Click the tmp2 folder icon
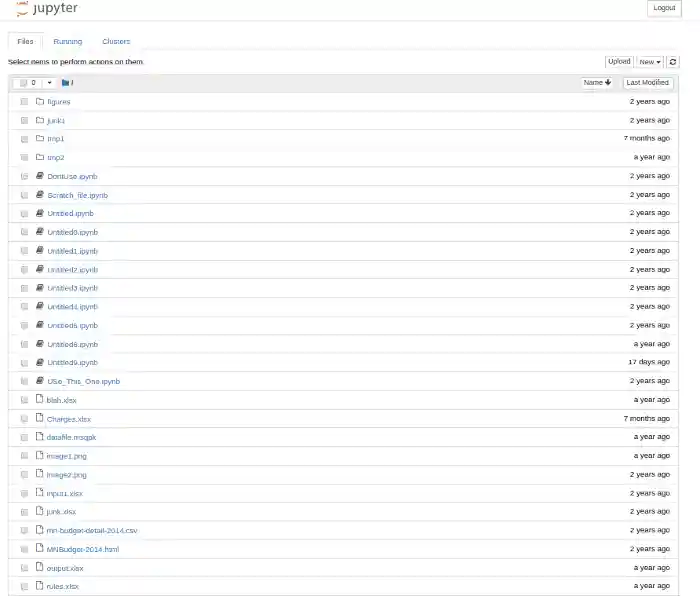The height and width of the screenshot is (596, 700). 40,157
